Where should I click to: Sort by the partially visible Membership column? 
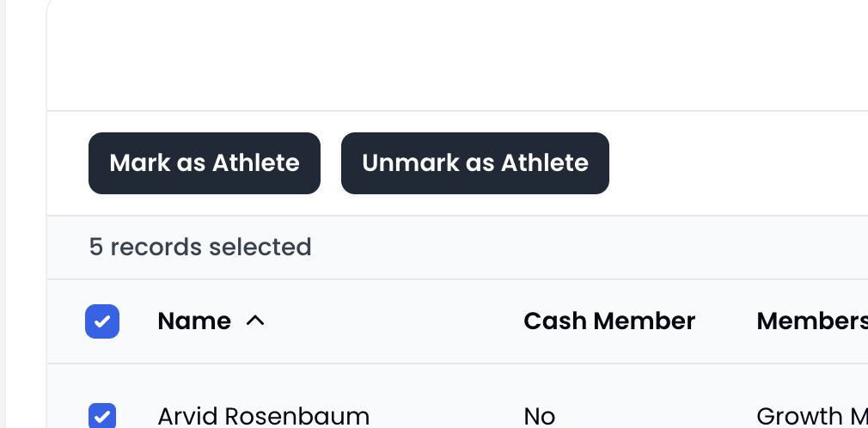812,321
